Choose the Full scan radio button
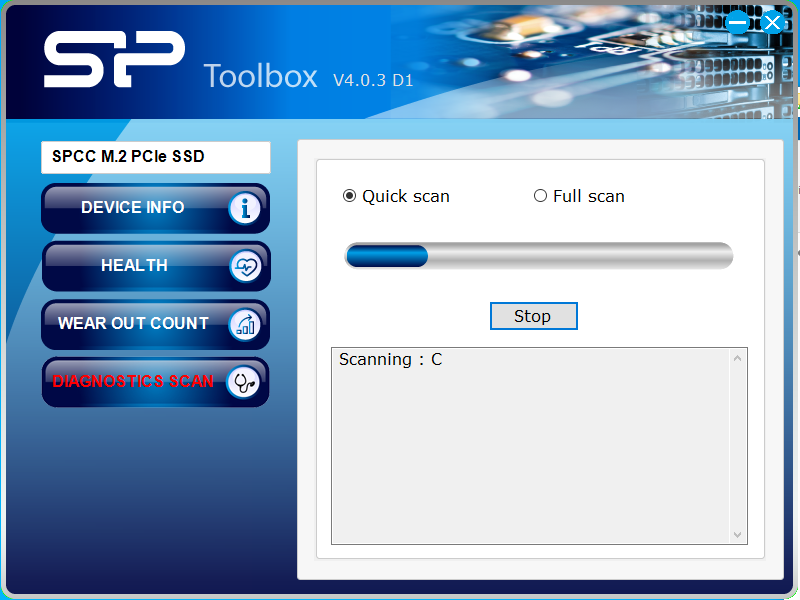The height and width of the screenshot is (600, 800). click(540, 196)
